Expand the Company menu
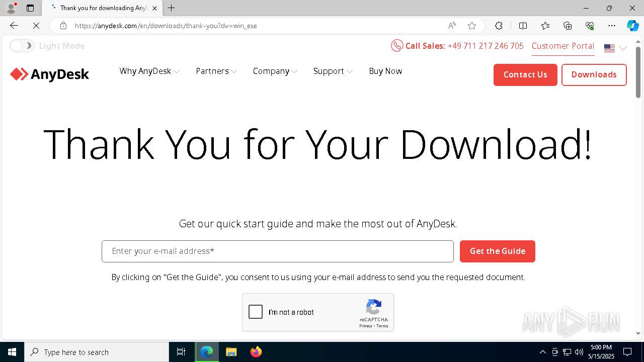Screen dimensions: 644x362 [x=275, y=71]
